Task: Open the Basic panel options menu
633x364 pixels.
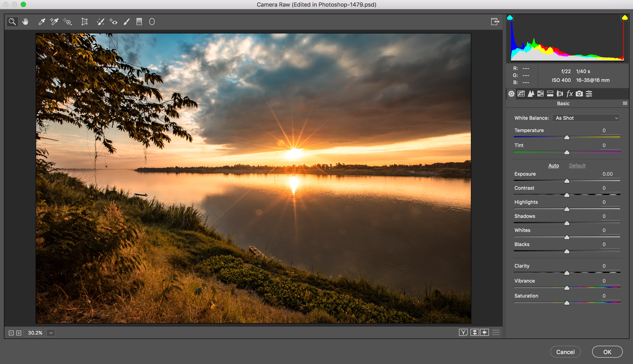Action: pyautogui.click(x=625, y=103)
